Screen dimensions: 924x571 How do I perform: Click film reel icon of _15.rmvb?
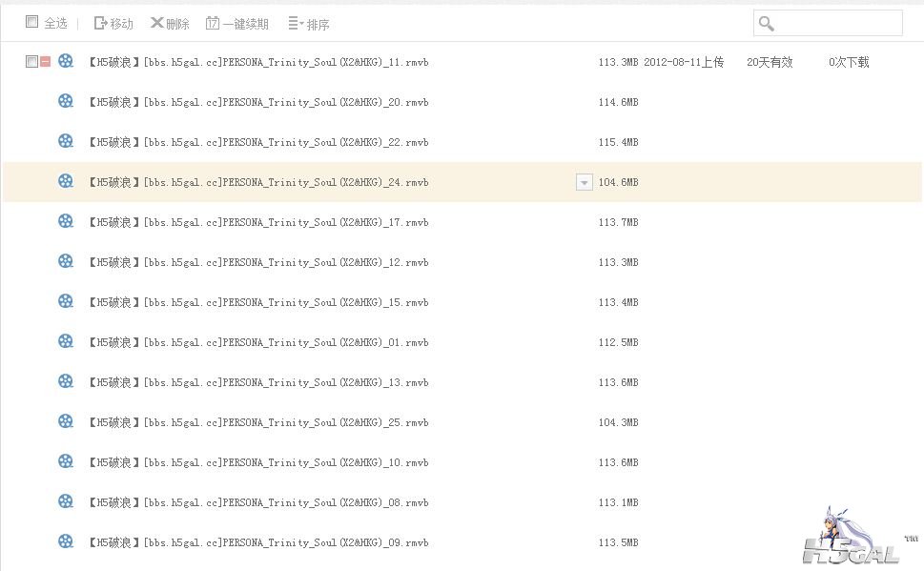click(65, 301)
